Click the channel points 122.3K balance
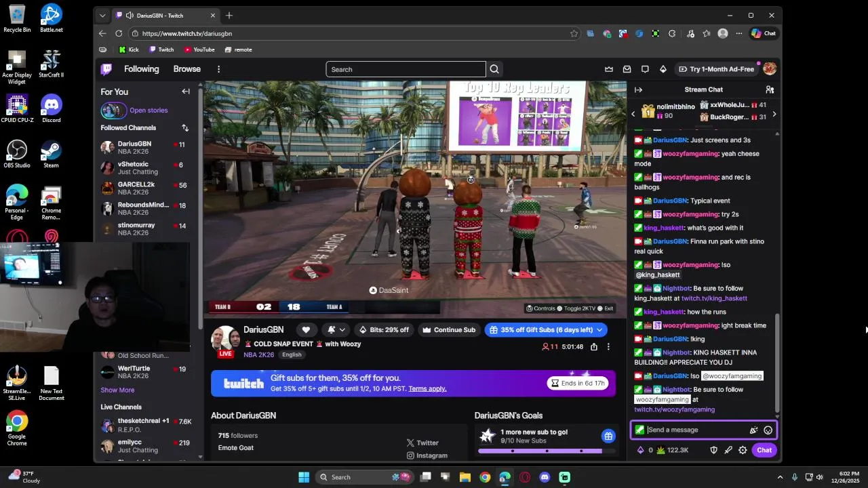Screen dimensions: 868x488 coord(673,450)
